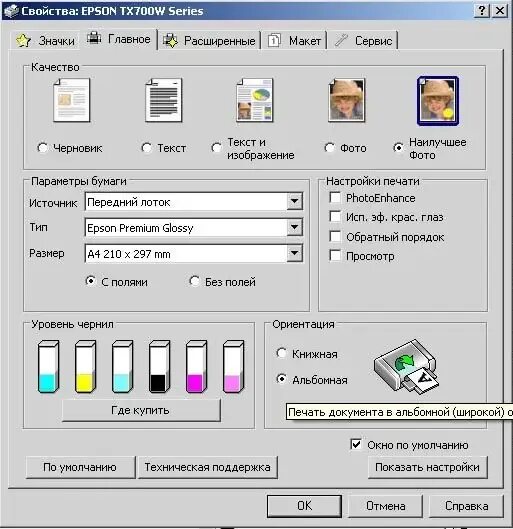This screenshot has width=513, height=529.
Task: Switch to the Расширенные tab
Action: [209, 41]
